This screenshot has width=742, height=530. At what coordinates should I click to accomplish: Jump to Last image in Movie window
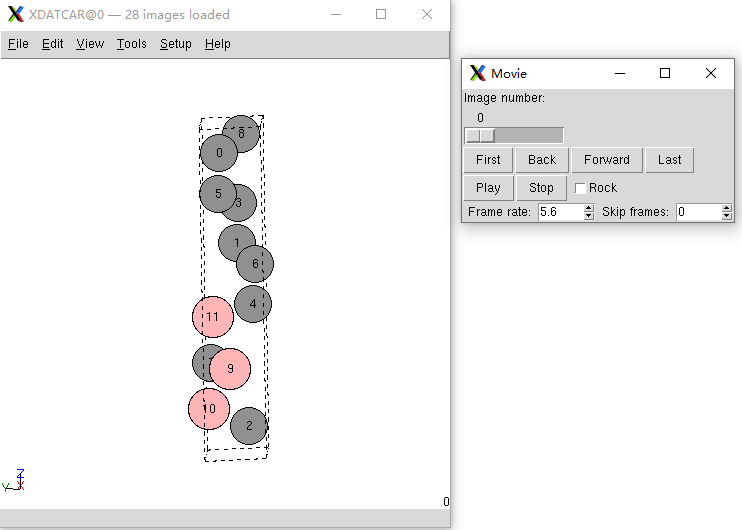669,160
